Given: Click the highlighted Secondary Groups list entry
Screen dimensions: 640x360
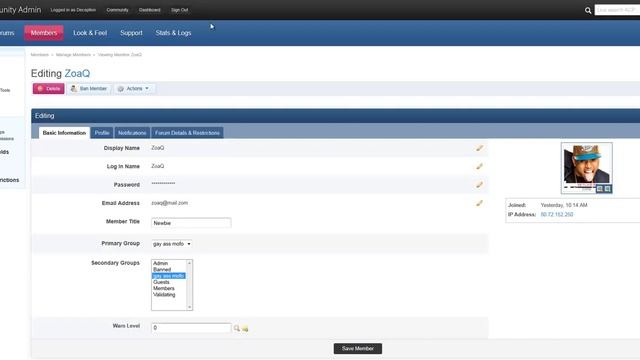Looking at the screenshot, I should [169, 276].
